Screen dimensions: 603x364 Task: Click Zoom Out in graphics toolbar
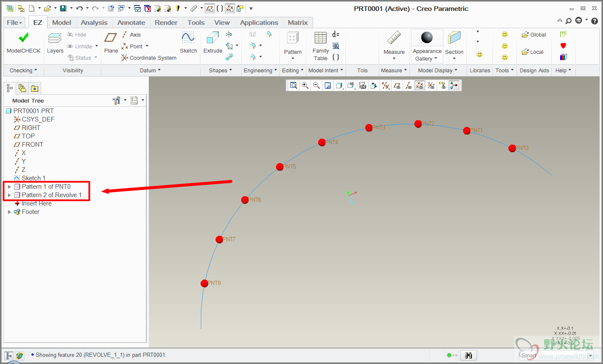316,86
